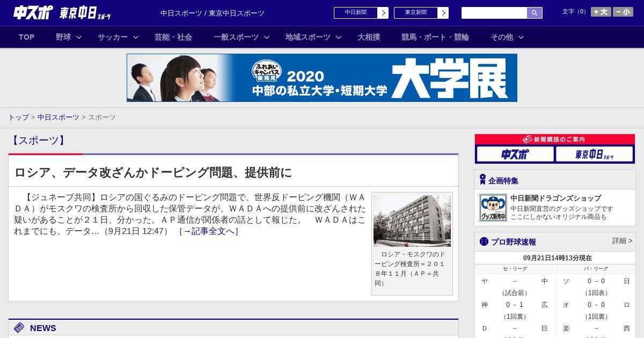Open the 詳細 > link for baseball scores
The height and width of the screenshot is (338, 644).
tap(622, 241)
